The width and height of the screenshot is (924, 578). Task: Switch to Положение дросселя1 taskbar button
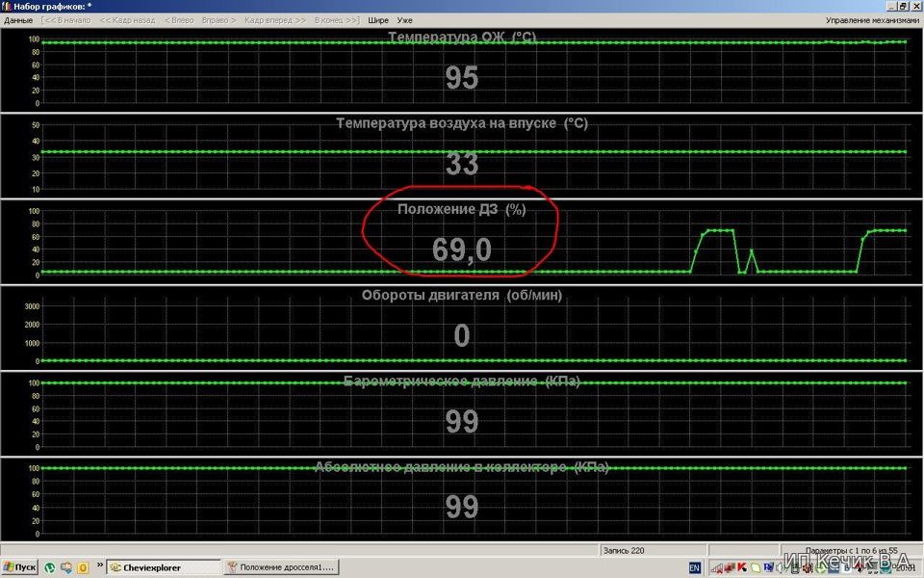(x=282, y=567)
